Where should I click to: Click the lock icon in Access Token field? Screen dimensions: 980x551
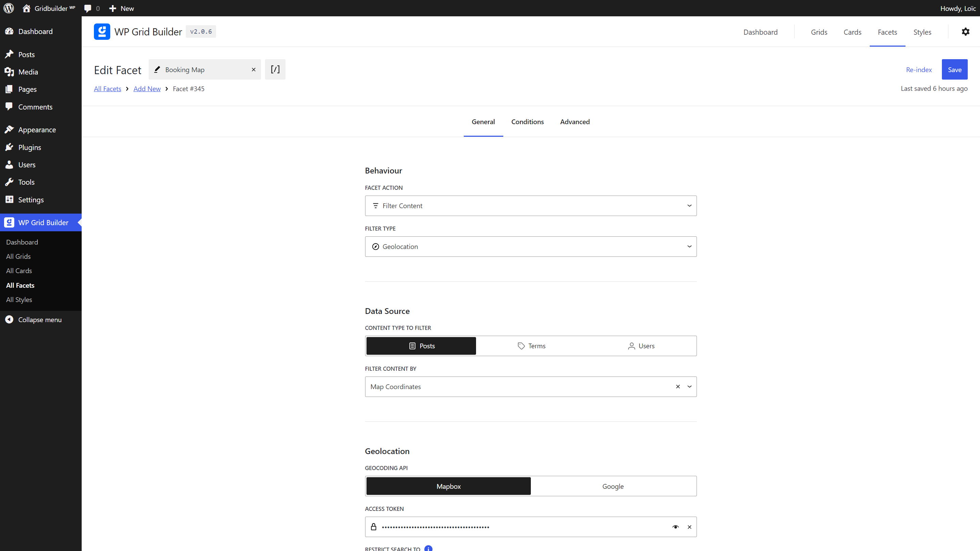pyautogui.click(x=374, y=527)
